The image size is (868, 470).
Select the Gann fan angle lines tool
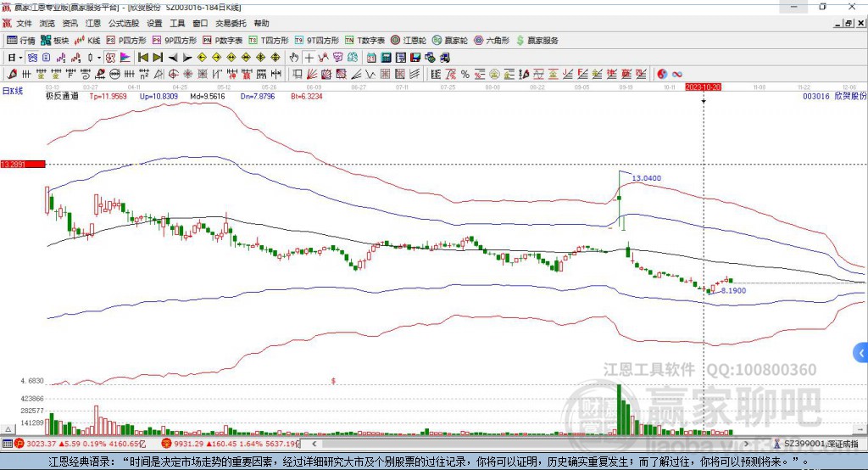[x=312, y=75]
